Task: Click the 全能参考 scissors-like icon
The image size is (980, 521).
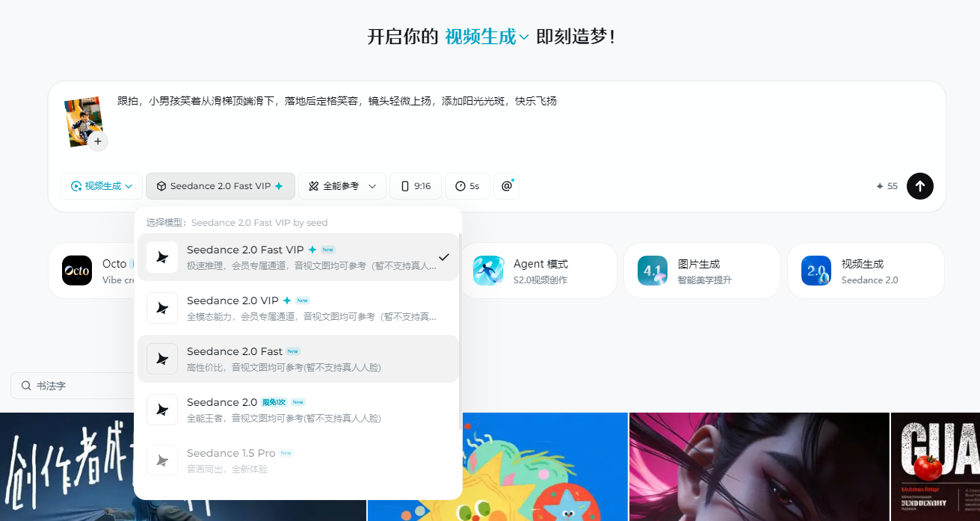Action: pos(314,186)
